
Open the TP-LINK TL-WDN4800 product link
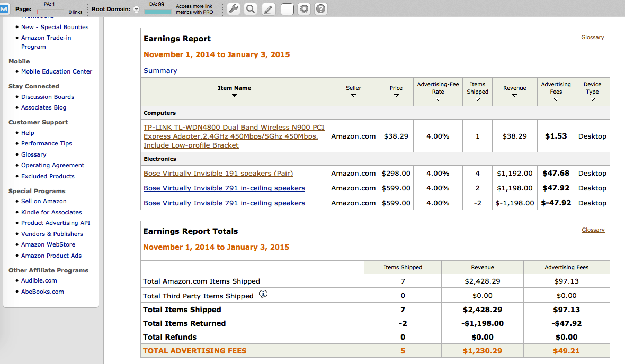tap(234, 136)
